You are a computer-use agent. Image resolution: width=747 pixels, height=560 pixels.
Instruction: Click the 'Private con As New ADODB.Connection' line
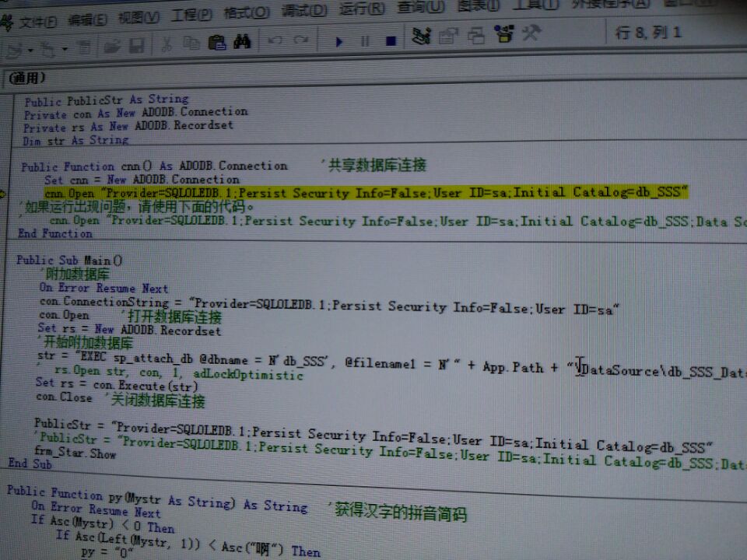coord(135,113)
